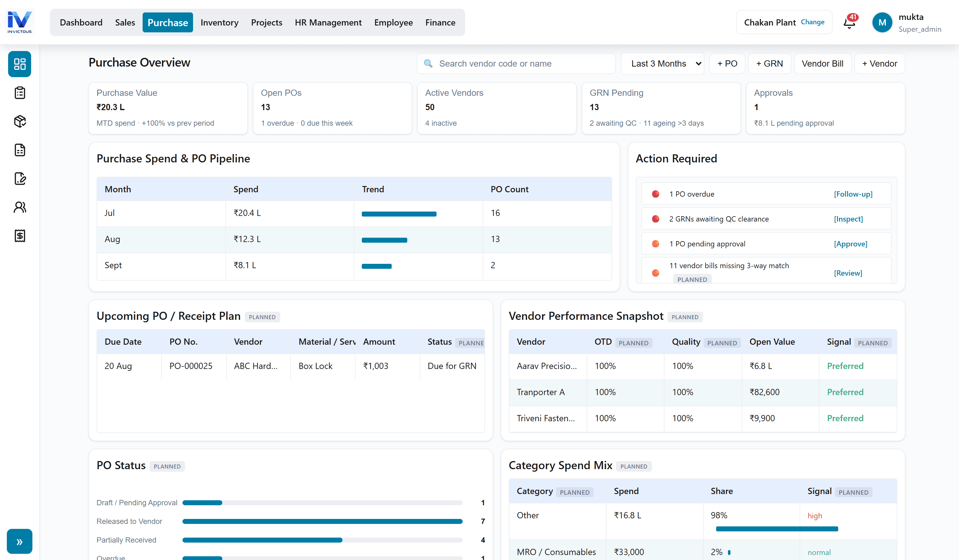
Task: Click the Tranporter A vendor name
Action: pos(541,392)
